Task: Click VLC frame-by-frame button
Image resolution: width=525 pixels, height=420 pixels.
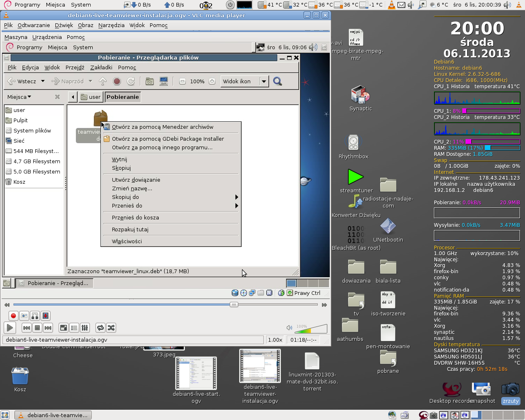Action: click(46, 316)
